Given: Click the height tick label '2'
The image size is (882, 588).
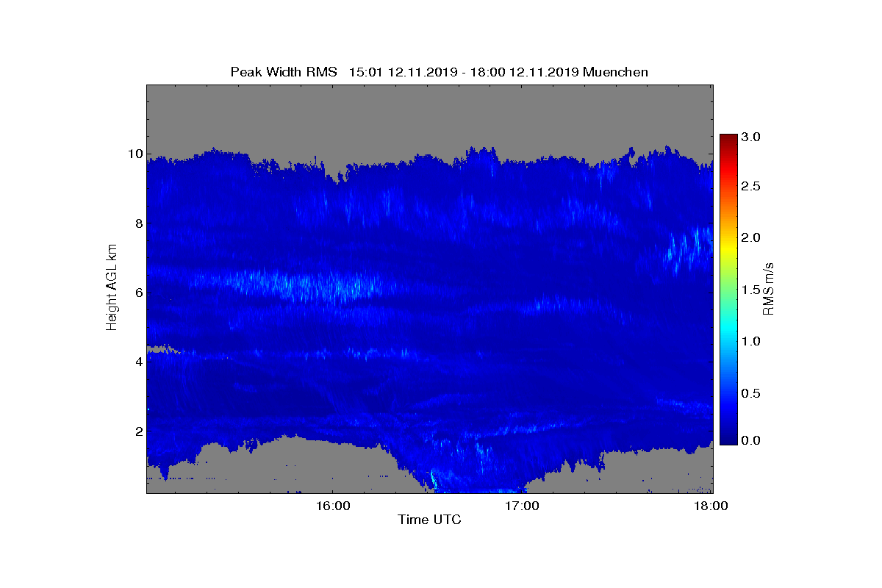Looking at the screenshot, I should click(x=137, y=431).
